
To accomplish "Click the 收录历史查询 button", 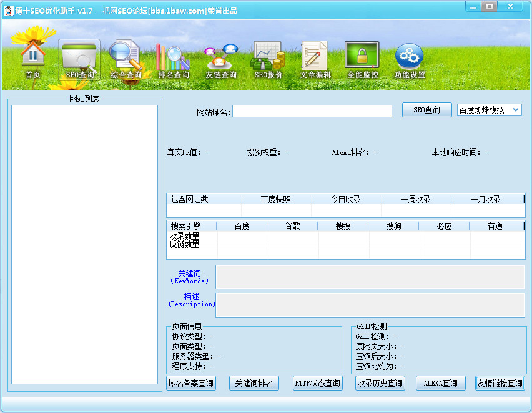I will coord(380,383).
